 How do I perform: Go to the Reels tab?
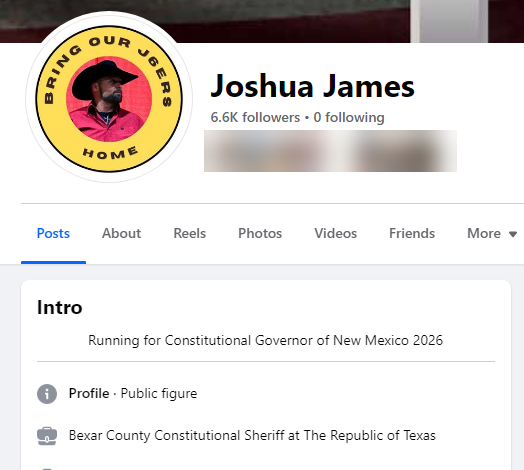click(x=189, y=233)
